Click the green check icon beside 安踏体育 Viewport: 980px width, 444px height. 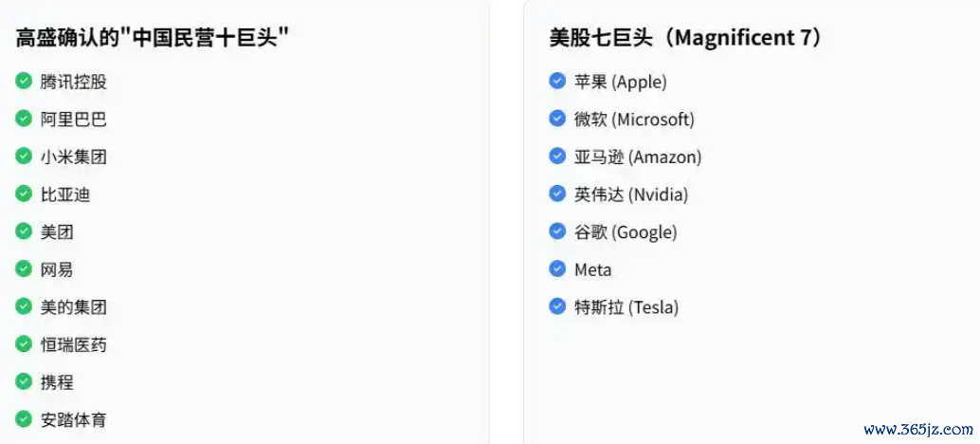[24, 419]
